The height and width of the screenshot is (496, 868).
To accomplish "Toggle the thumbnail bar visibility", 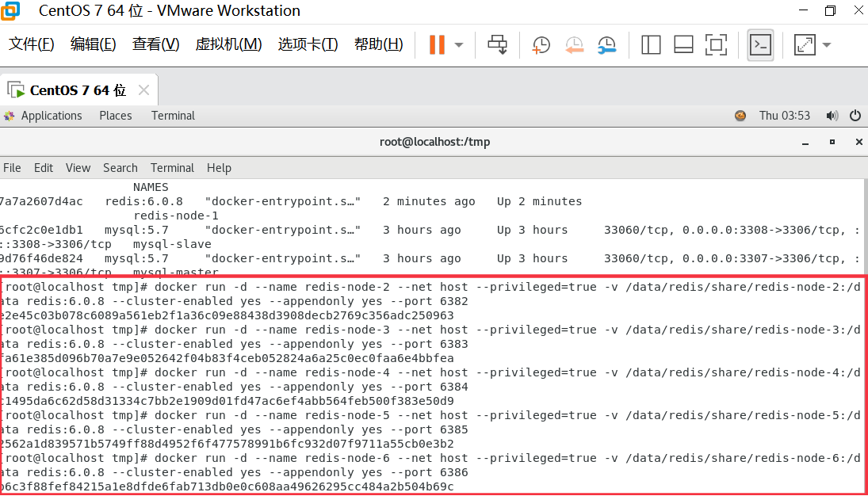I will pyautogui.click(x=683, y=45).
